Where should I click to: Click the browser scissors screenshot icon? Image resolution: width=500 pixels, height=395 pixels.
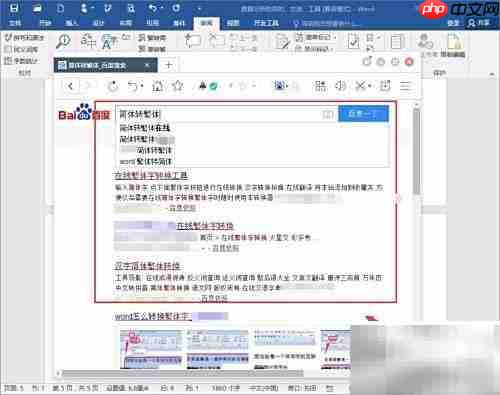[x=360, y=86]
